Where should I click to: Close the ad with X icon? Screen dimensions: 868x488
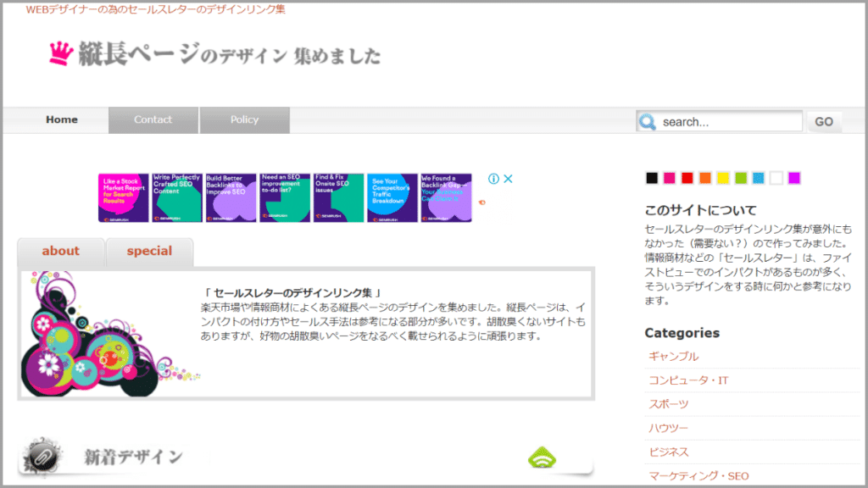(x=508, y=179)
